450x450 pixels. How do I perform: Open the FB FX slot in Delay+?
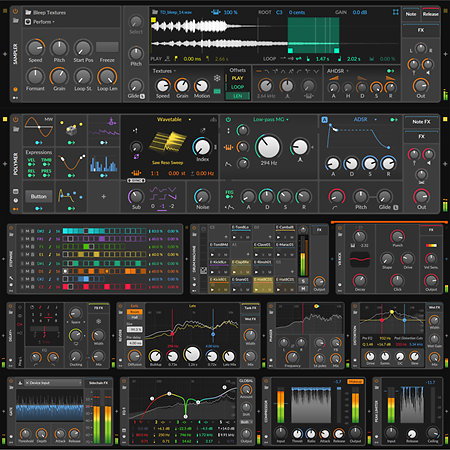point(98,308)
